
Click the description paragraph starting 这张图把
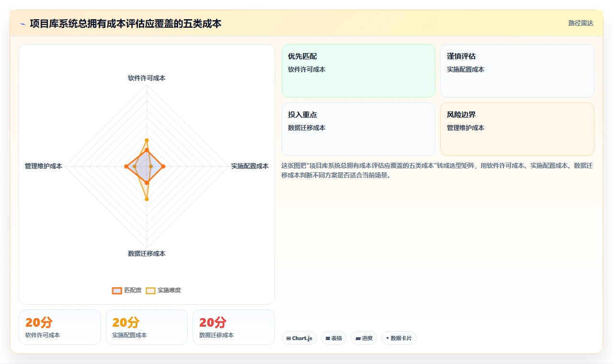pyautogui.click(x=437, y=170)
